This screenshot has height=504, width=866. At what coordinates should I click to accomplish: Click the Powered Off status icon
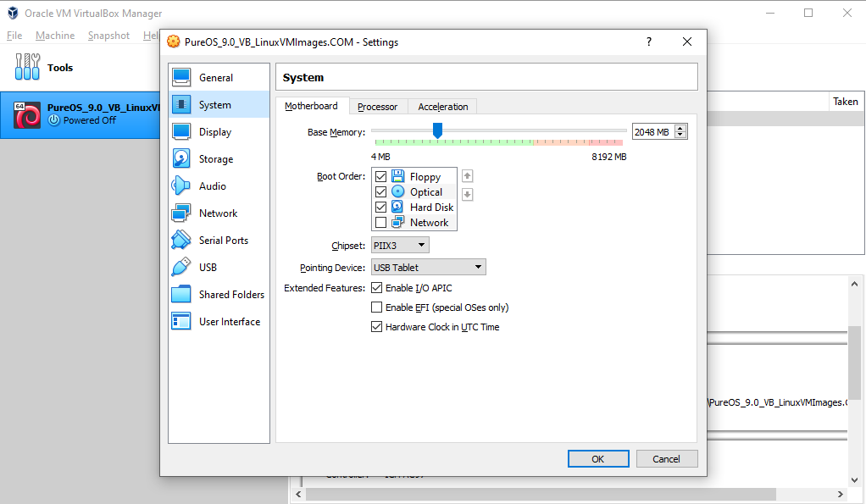53,119
